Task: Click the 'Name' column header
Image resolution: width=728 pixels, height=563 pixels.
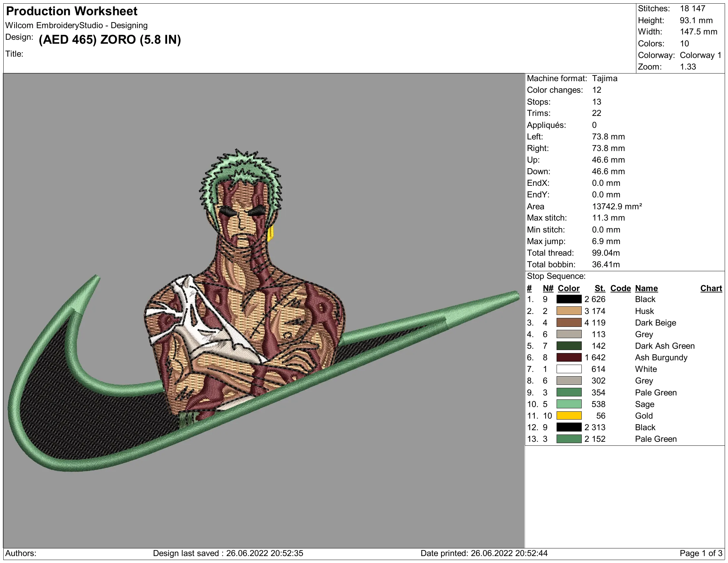Action: coord(646,288)
